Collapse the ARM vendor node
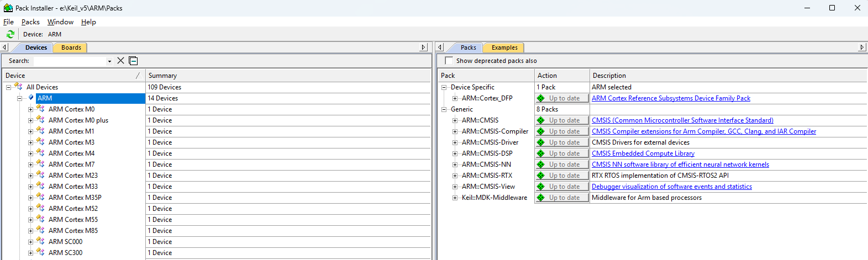 coord(19,98)
